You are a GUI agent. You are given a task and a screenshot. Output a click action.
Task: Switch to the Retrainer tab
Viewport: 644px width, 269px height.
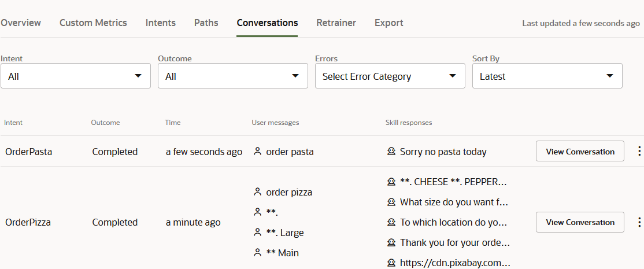pyautogui.click(x=336, y=23)
